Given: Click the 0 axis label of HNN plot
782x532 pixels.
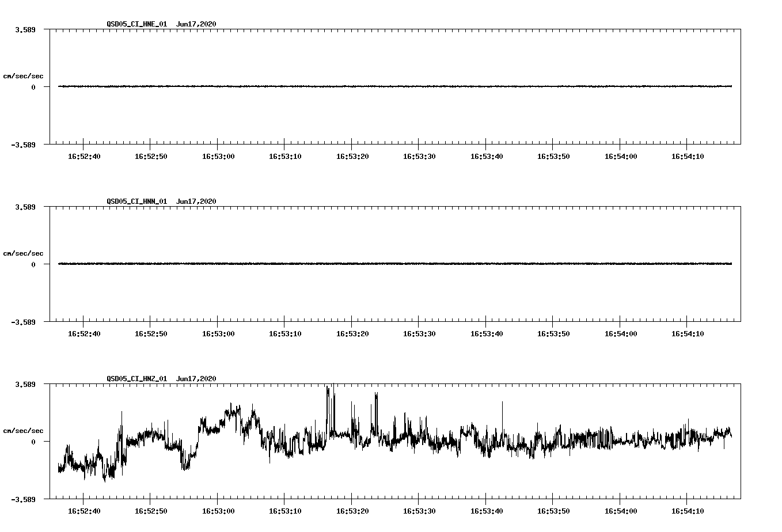Looking at the screenshot, I should (33, 264).
